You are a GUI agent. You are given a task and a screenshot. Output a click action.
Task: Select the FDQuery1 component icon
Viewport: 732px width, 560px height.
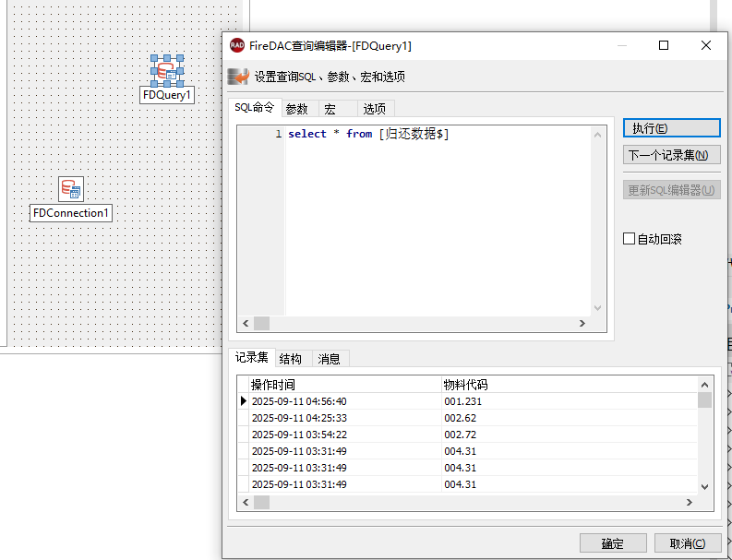(x=167, y=71)
